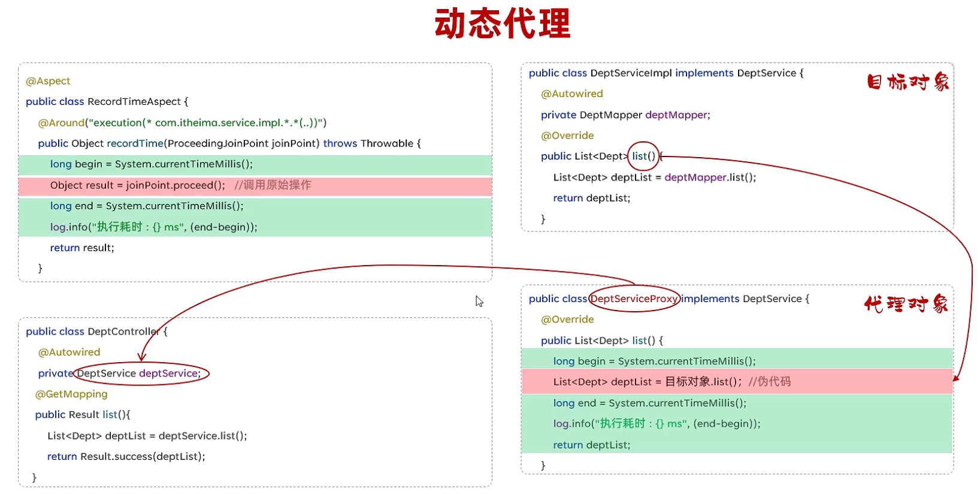Click "public List<Dept> list()" in DeptServiceImpl

coord(598,156)
